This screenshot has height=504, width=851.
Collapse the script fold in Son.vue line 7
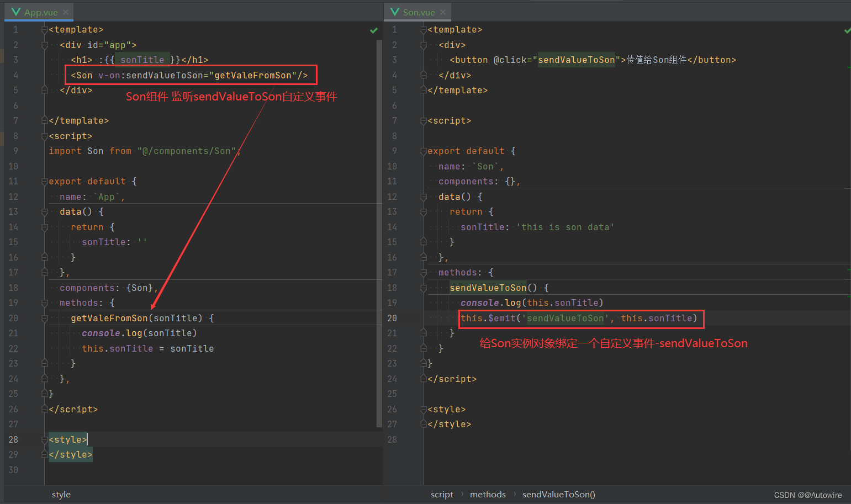[424, 121]
